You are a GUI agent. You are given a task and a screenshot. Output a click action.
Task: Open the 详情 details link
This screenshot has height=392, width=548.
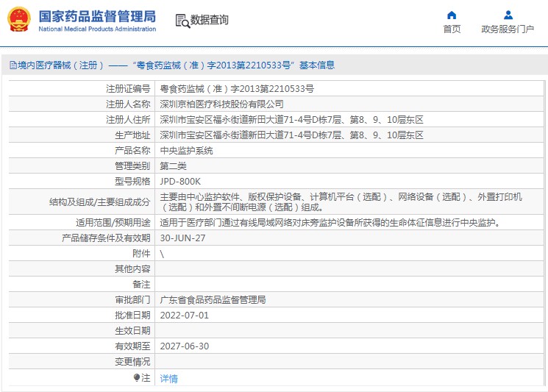click(x=168, y=378)
